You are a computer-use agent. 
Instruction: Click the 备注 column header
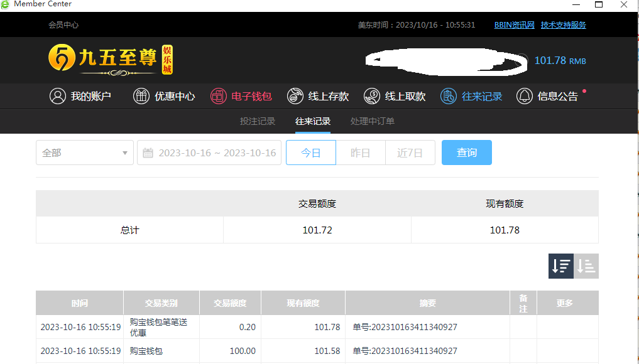click(523, 302)
